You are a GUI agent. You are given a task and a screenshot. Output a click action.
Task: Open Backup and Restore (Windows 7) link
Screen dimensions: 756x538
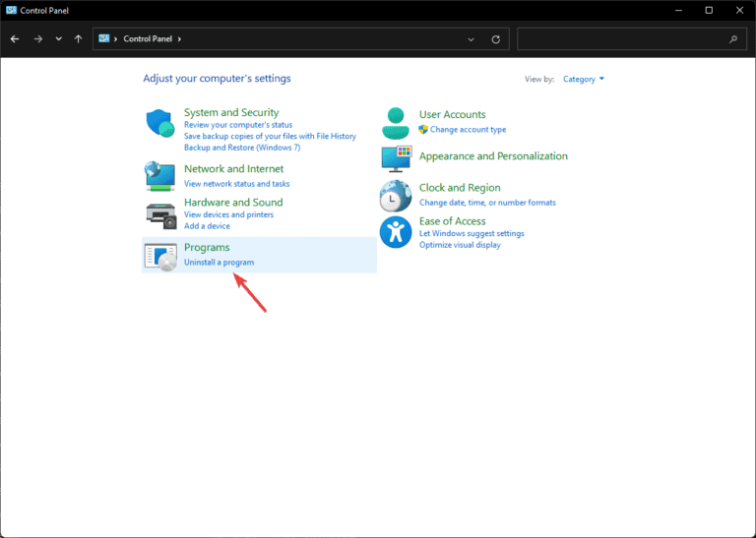point(242,148)
